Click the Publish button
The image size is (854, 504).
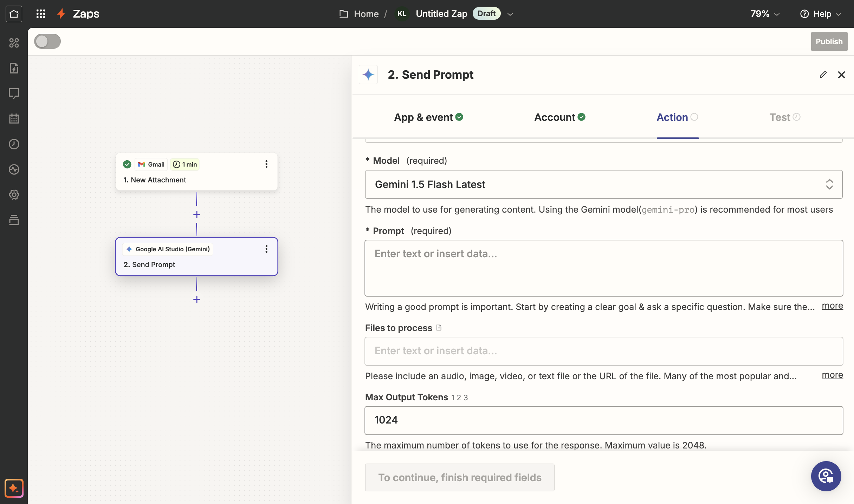pos(829,41)
